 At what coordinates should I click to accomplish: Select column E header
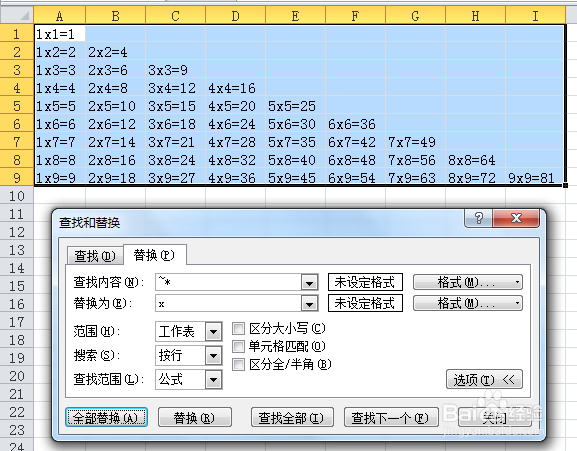click(295, 16)
